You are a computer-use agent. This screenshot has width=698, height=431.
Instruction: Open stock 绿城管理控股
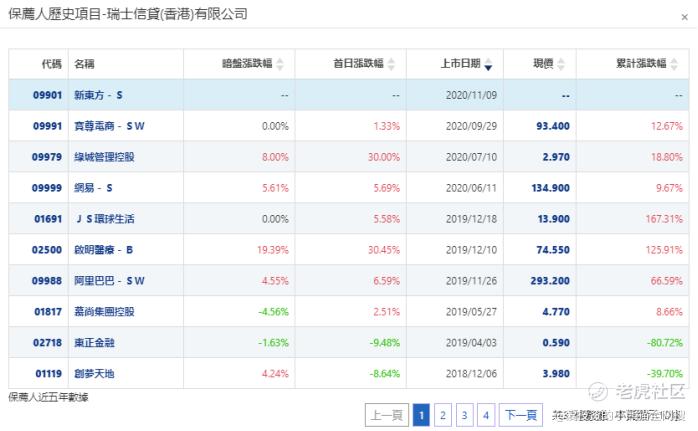point(104,157)
